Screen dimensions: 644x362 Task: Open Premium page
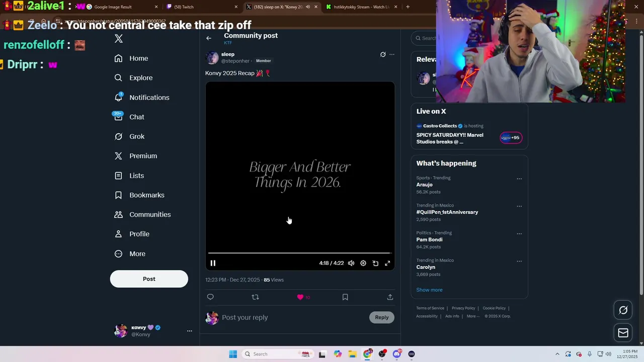coord(136,156)
